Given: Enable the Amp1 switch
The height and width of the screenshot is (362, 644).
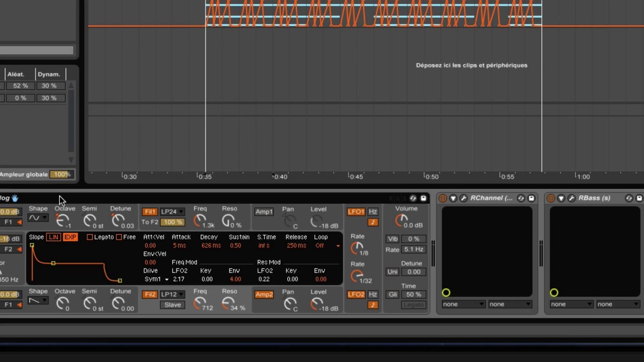Looking at the screenshot, I should [264, 212].
